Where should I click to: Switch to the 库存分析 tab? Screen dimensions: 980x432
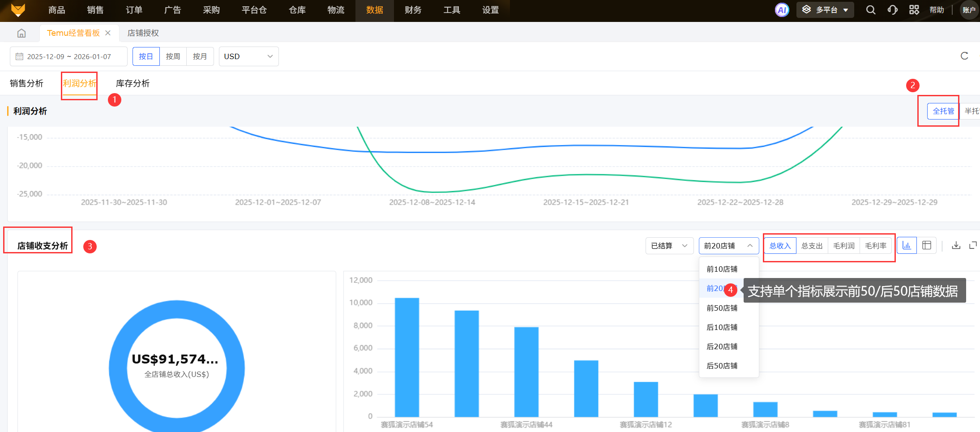pos(133,83)
